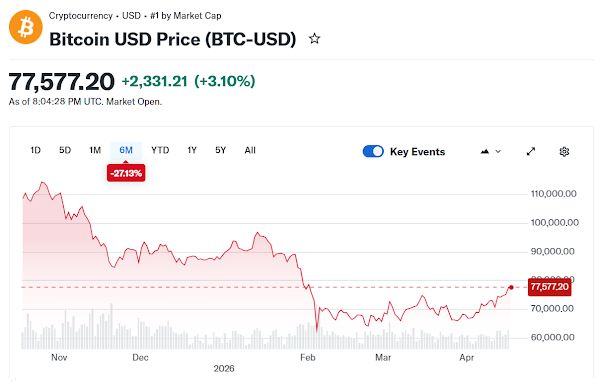Show the 5Y price history

(x=220, y=150)
